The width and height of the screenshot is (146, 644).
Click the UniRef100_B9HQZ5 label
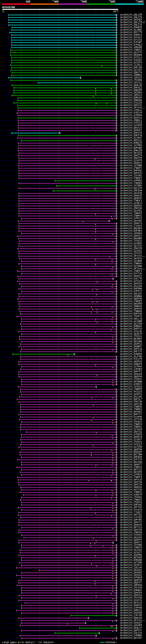[x=131, y=27]
